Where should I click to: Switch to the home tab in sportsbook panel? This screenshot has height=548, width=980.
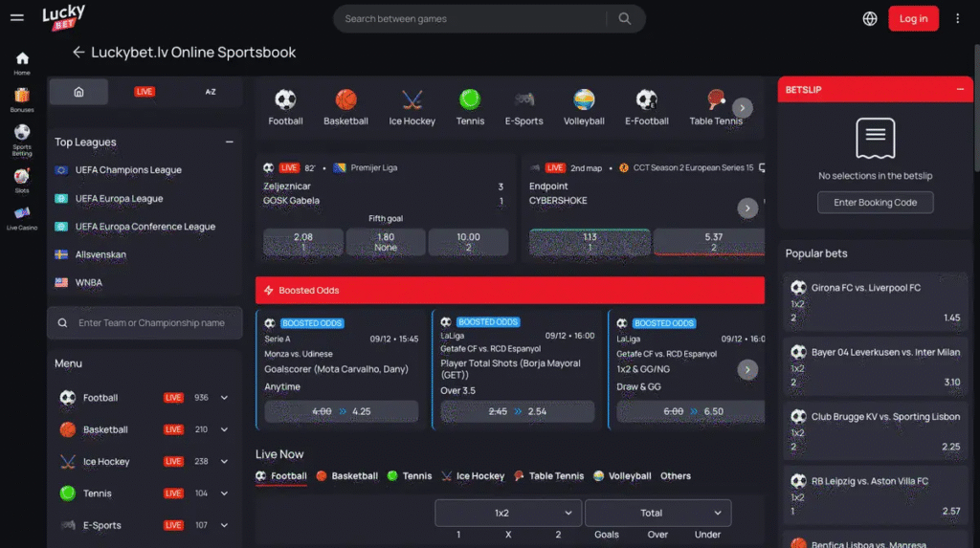[78, 92]
